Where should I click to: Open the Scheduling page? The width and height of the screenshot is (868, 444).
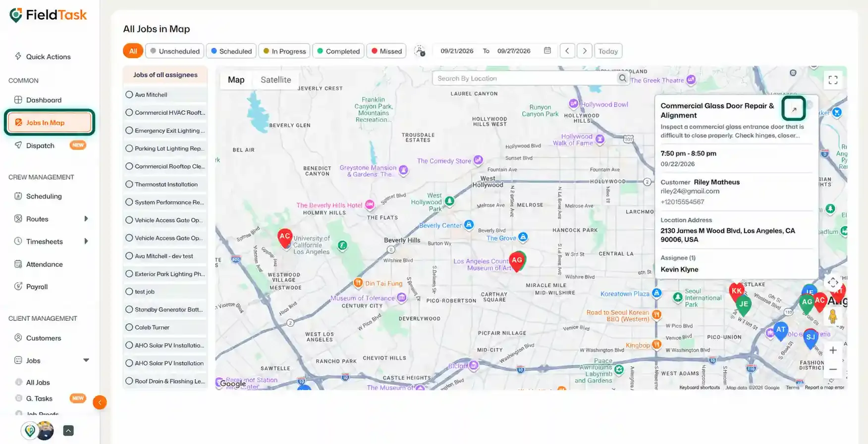click(44, 196)
